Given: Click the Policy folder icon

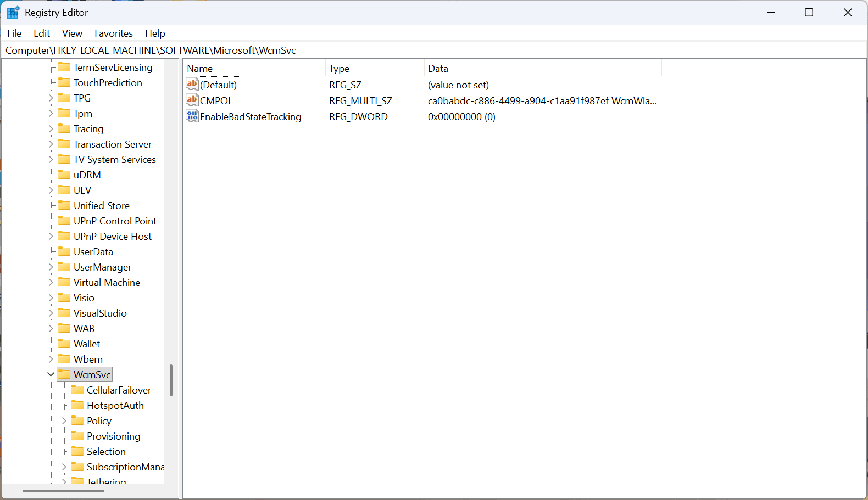Looking at the screenshot, I should coord(77,420).
